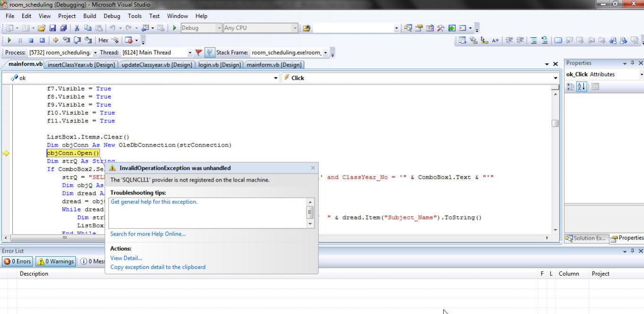The height and width of the screenshot is (314, 644).
Task: Expand the Stack Frame dropdown
Action: (x=326, y=52)
